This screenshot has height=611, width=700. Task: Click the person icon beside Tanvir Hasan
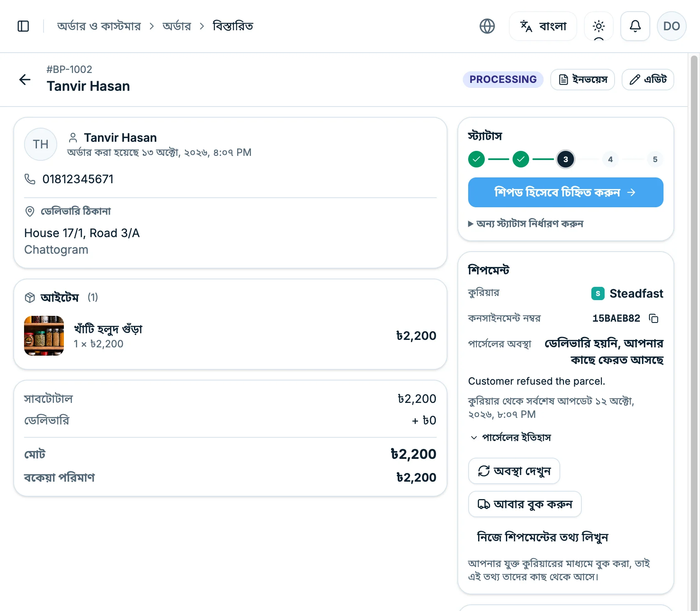pos(73,138)
